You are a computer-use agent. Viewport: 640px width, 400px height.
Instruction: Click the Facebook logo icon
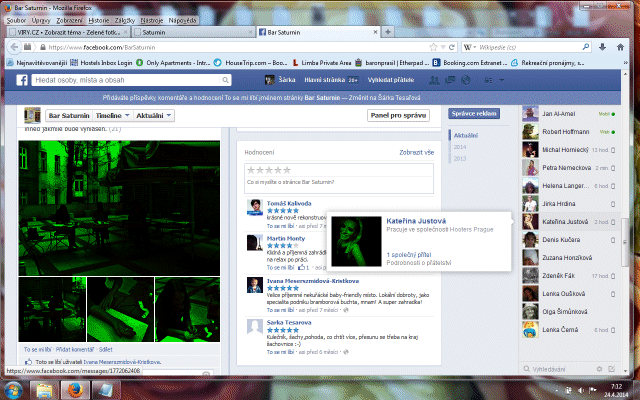tap(22, 80)
